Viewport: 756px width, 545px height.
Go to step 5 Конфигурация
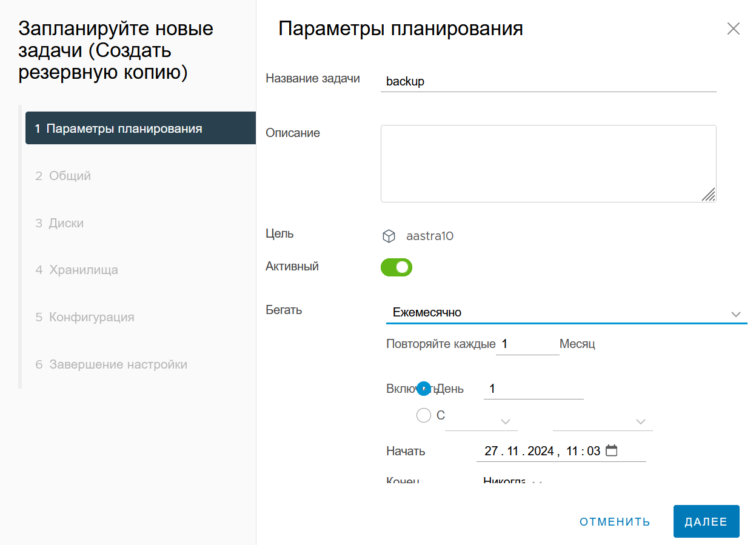pos(85,317)
